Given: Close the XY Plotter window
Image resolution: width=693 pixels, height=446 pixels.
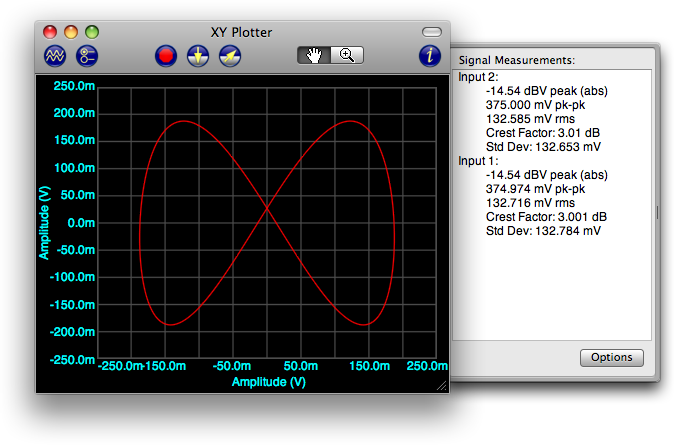Looking at the screenshot, I should tap(50, 32).
